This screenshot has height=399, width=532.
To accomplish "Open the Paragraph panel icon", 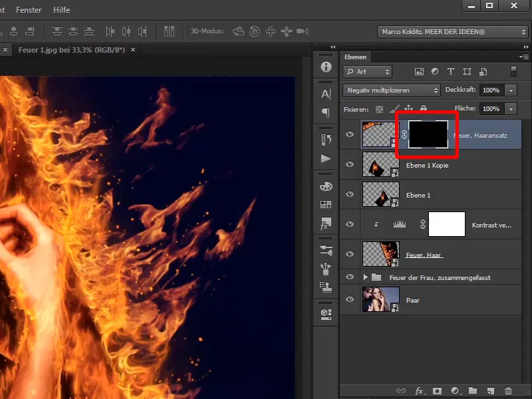I will pyautogui.click(x=326, y=112).
